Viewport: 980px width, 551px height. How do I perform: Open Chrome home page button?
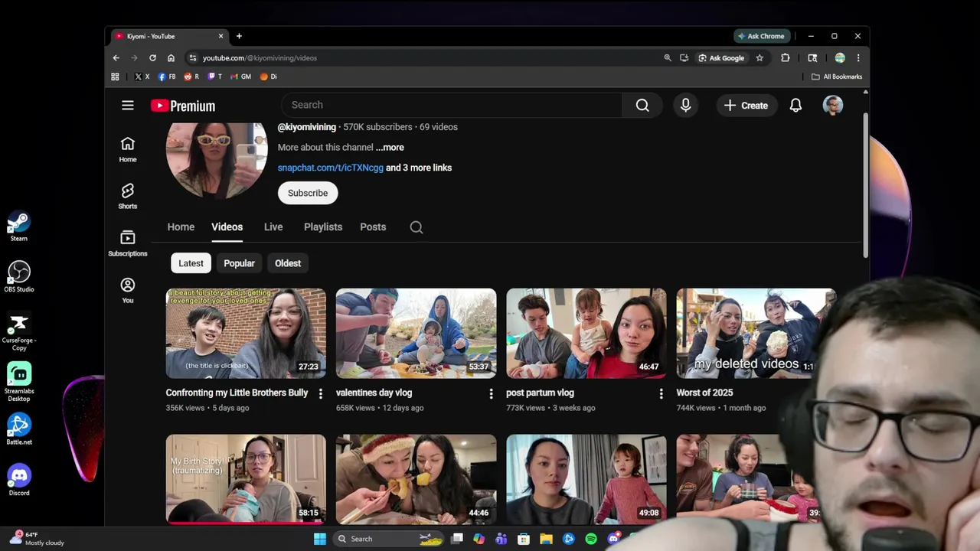click(x=171, y=58)
